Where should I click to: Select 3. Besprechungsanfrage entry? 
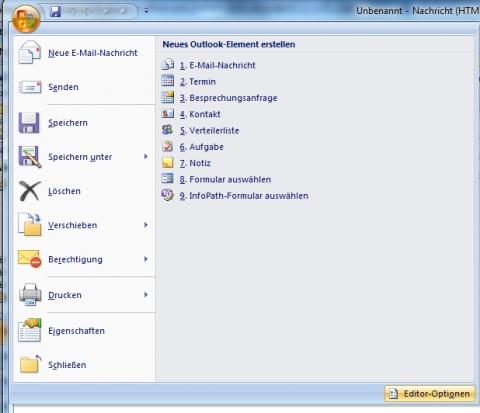click(229, 98)
